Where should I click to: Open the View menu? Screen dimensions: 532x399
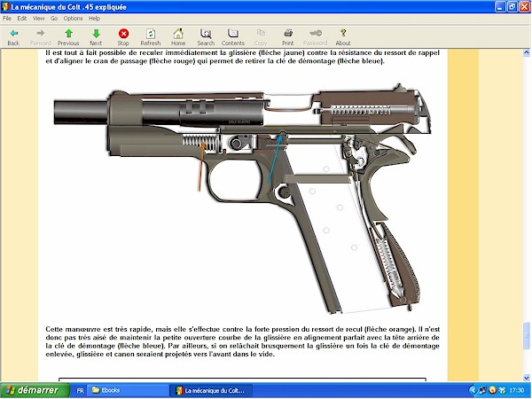(x=38, y=19)
